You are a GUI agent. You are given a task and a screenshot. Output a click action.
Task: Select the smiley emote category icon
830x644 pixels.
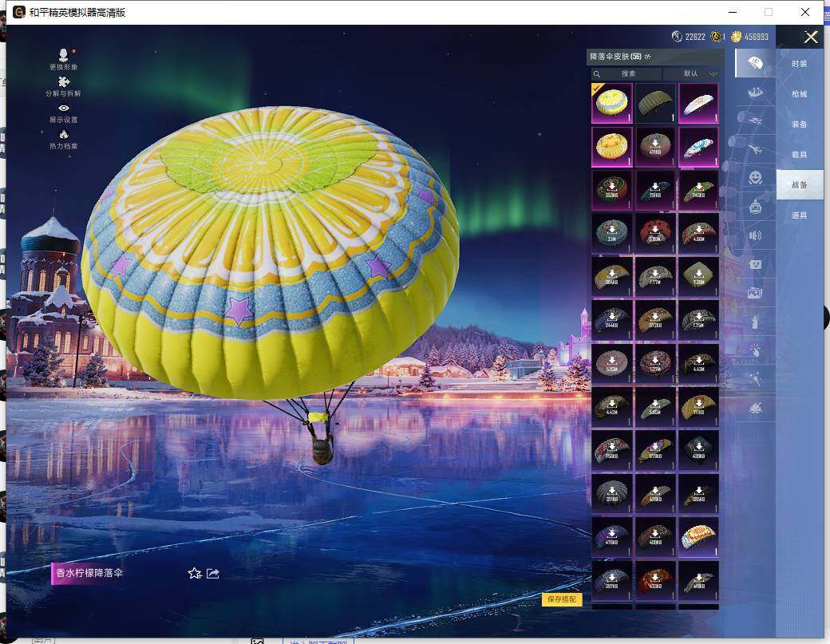[755, 178]
